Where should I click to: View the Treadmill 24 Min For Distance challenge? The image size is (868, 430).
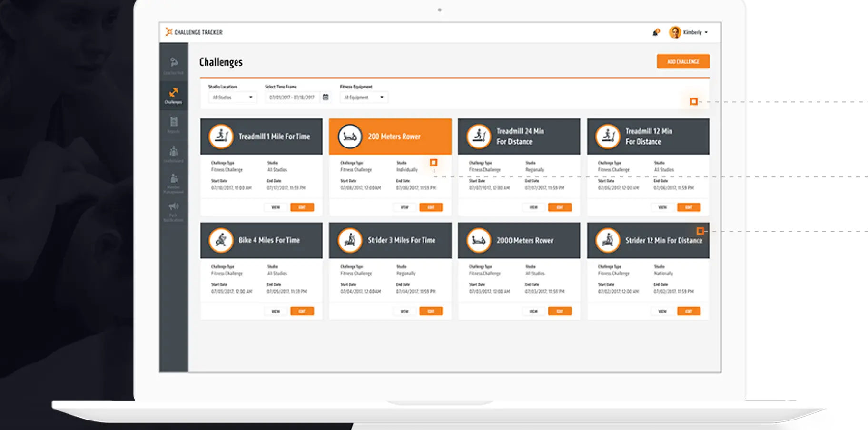tap(534, 207)
